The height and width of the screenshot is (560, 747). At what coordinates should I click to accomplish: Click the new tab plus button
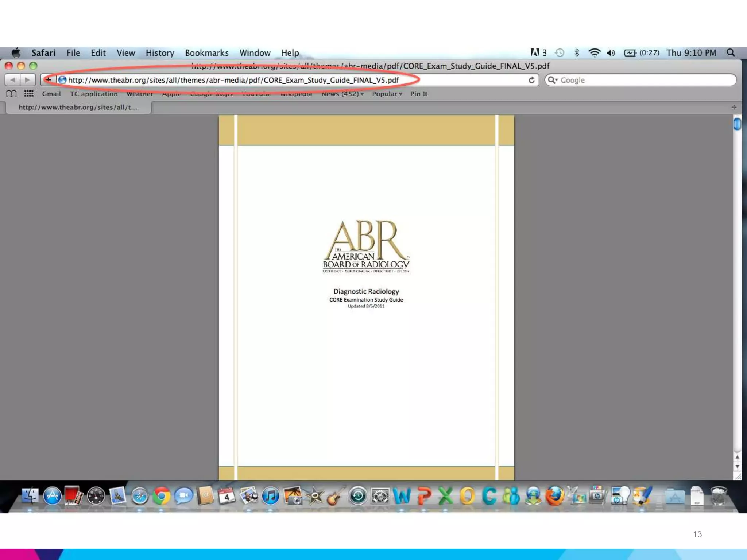click(734, 107)
